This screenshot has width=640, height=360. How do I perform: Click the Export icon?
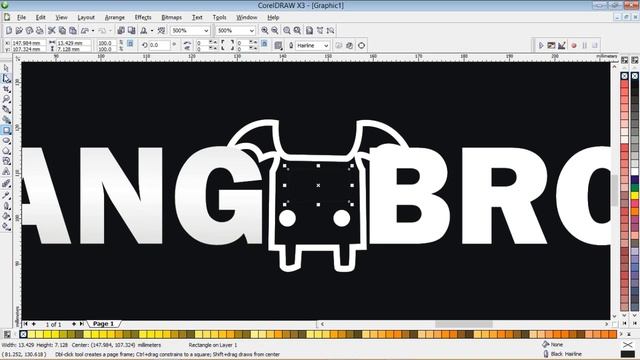tap(131, 31)
